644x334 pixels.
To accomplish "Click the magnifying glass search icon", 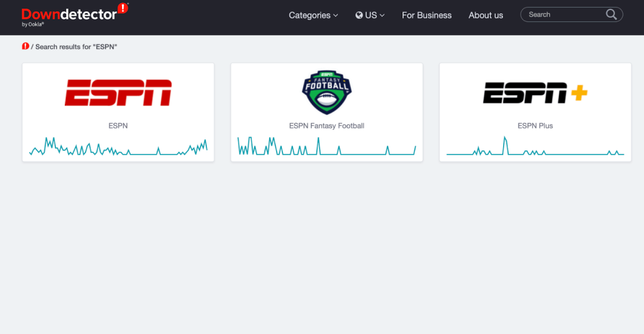I will (x=611, y=14).
